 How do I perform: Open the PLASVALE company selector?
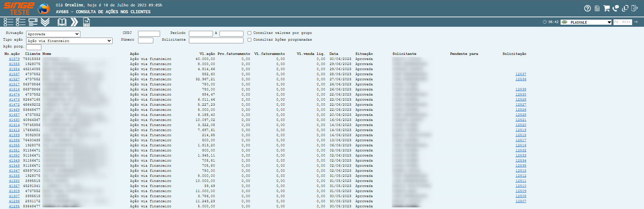click(x=586, y=22)
